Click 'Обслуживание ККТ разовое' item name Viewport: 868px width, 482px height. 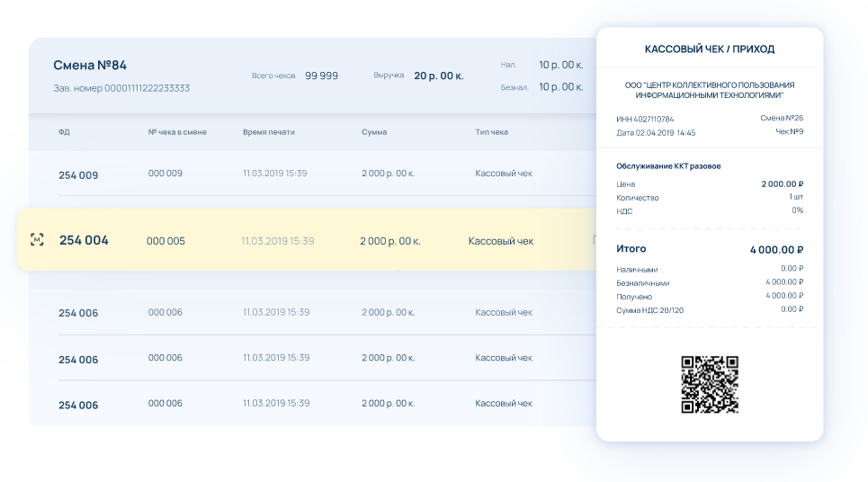pos(668,166)
